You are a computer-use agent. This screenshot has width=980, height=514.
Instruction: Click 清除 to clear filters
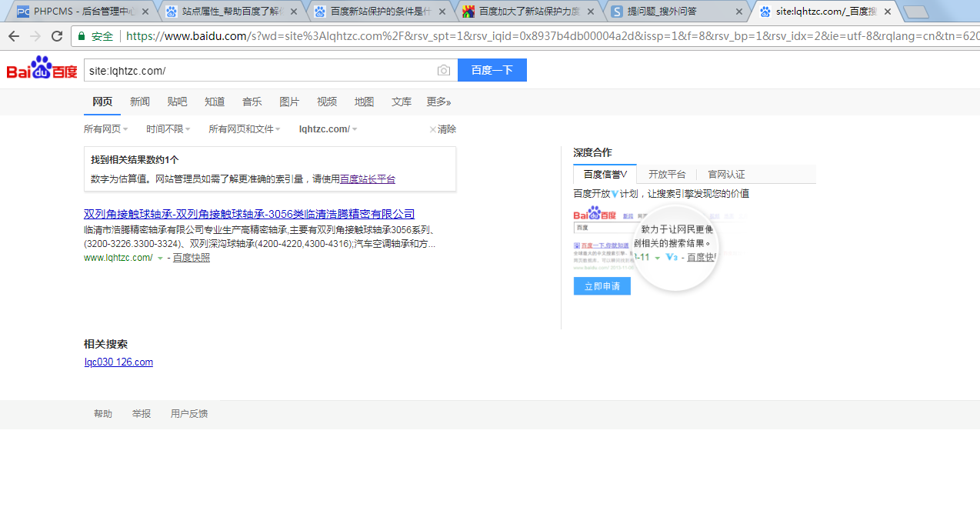[x=442, y=129]
